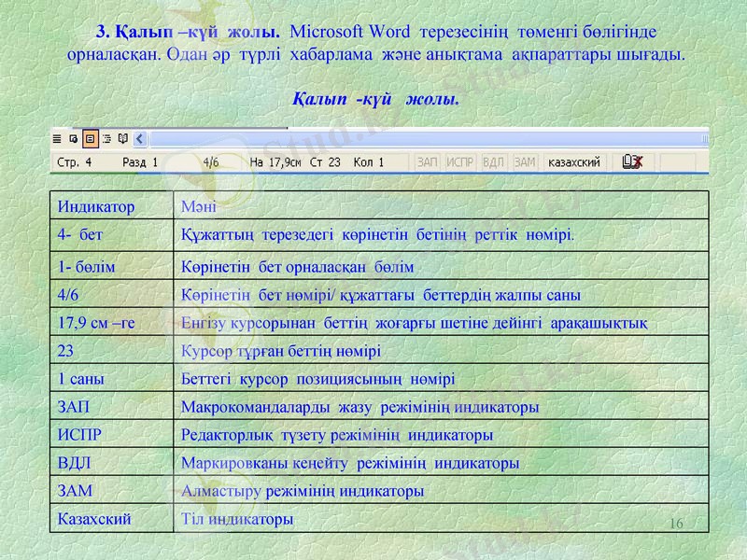Switch to Outline view
This screenshot has width=747, height=560.
[x=106, y=138]
